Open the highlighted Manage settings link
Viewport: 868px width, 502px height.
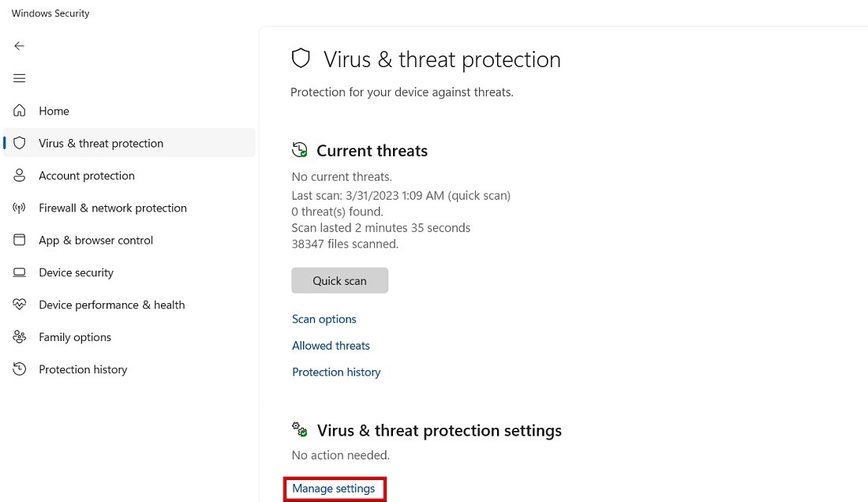(334, 488)
